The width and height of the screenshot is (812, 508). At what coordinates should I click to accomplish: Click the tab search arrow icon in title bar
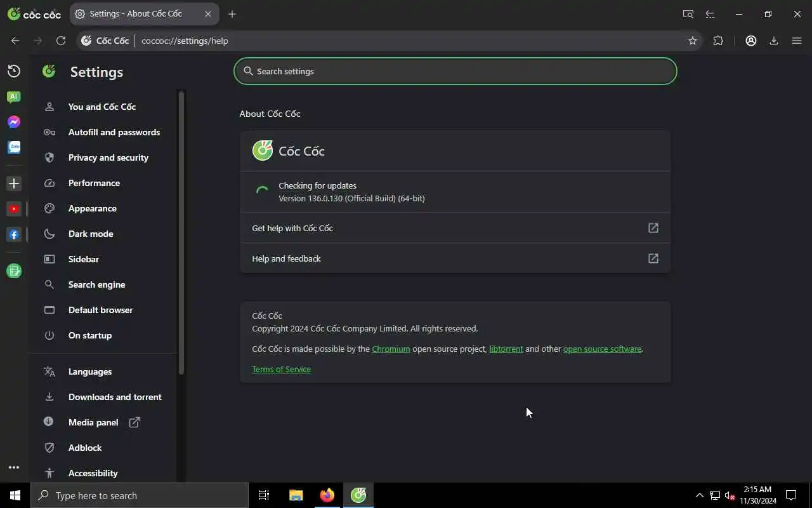click(x=710, y=14)
